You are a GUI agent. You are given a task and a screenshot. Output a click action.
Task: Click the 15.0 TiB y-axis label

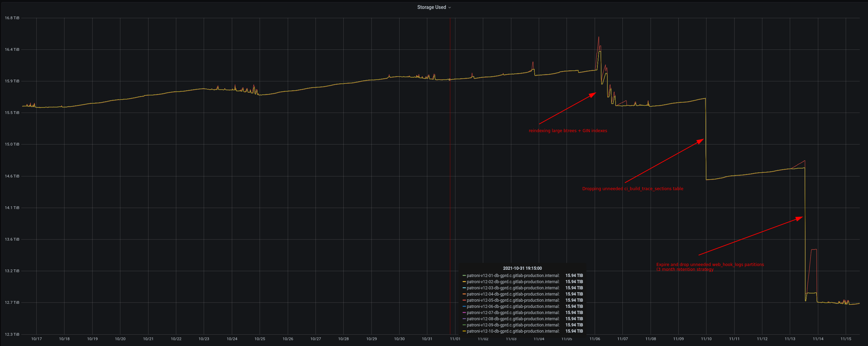12,144
